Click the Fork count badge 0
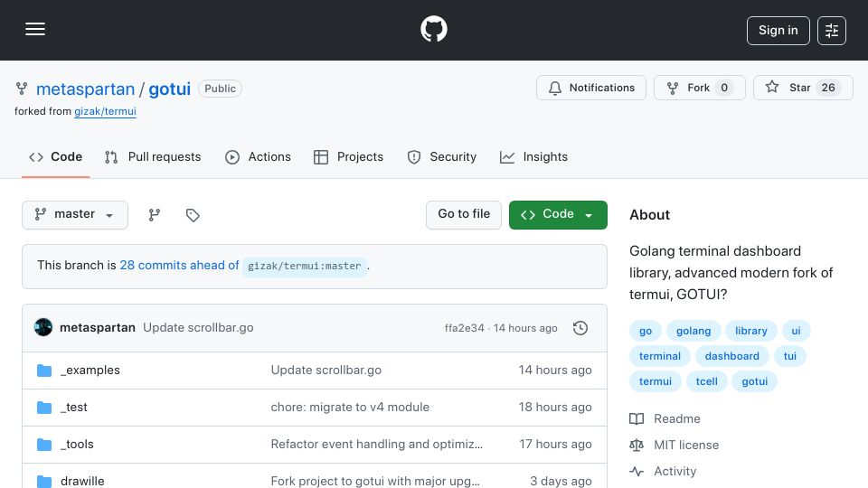The image size is (868, 488). (x=724, y=88)
